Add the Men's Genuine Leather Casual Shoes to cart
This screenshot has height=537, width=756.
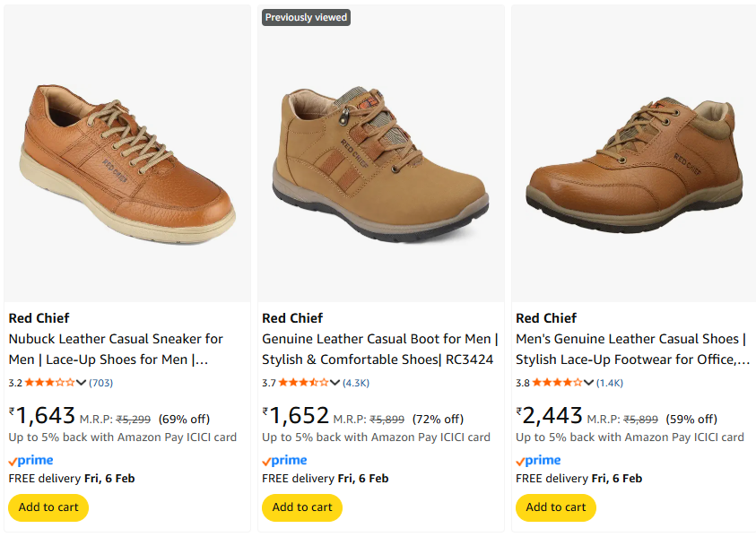556,507
